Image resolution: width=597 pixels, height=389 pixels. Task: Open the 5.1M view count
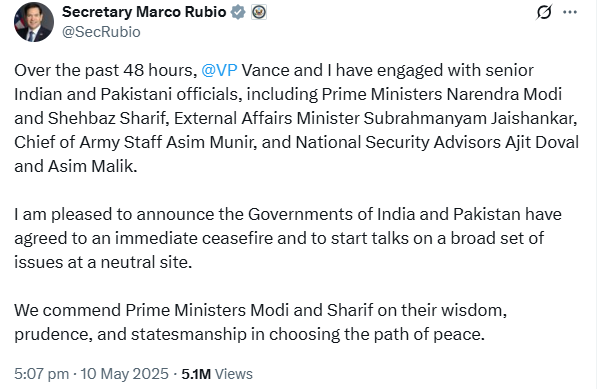pos(196,374)
